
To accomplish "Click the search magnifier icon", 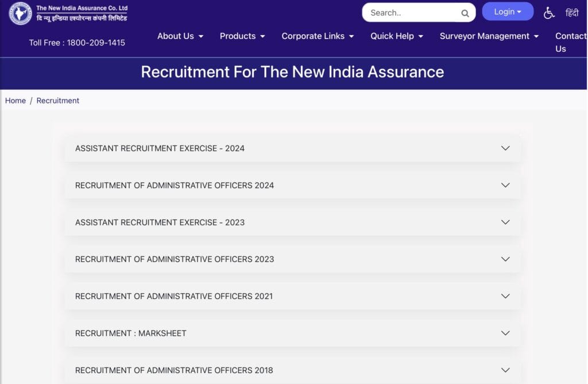I will pyautogui.click(x=465, y=13).
